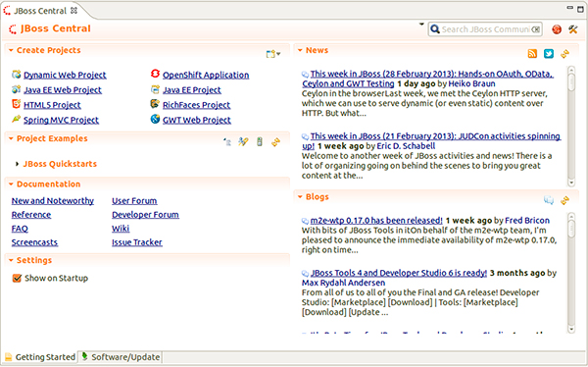Open the News RSS feed icon
The width and height of the screenshot is (588, 367).
tap(532, 54)
